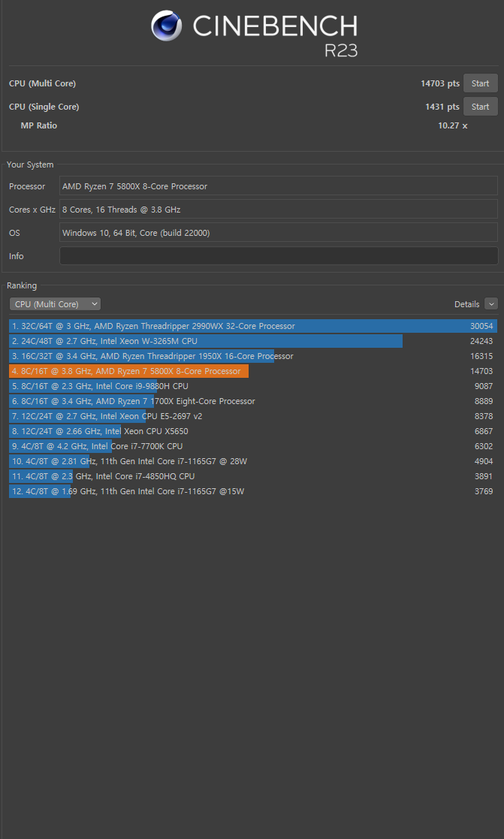
Task: Click the Cinebench sphere logo icon
Action: coord(167,26)
